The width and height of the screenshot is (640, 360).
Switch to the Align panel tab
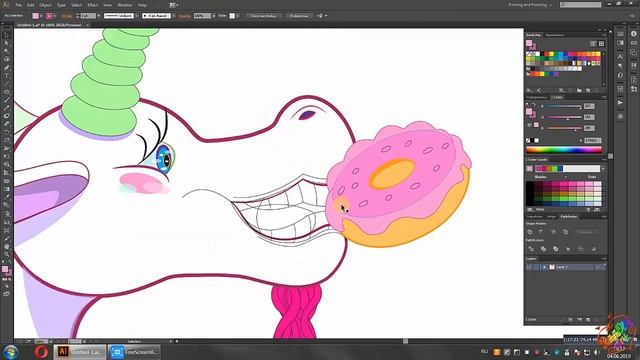pyautogui.click(x=551, y=216)
